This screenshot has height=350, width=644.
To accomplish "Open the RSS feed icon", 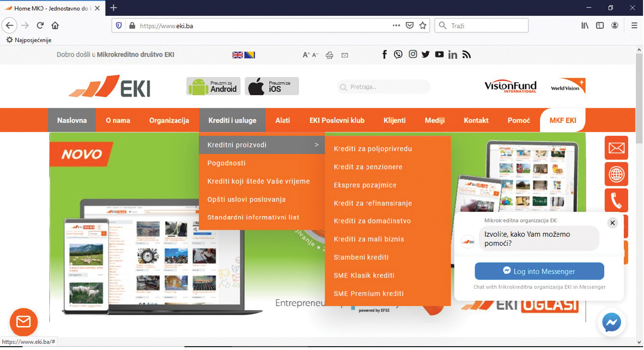I will pyautogui.click(x=466, y=55).
